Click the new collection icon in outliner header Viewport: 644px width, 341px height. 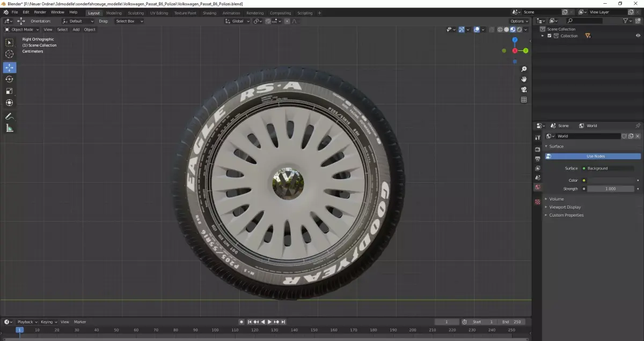(637, 21)
